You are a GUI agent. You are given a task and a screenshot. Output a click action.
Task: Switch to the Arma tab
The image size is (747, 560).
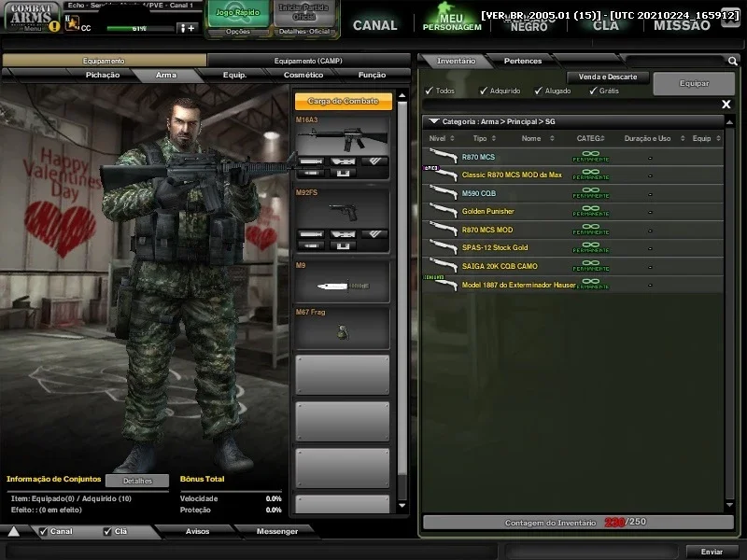pyautogui.click(x=166, y=75)
